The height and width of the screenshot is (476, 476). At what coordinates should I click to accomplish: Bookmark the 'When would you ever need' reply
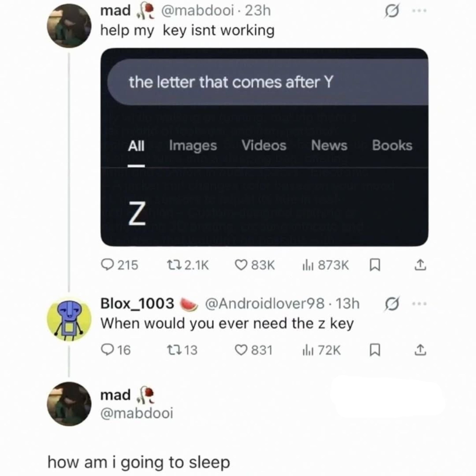point(375,350)
